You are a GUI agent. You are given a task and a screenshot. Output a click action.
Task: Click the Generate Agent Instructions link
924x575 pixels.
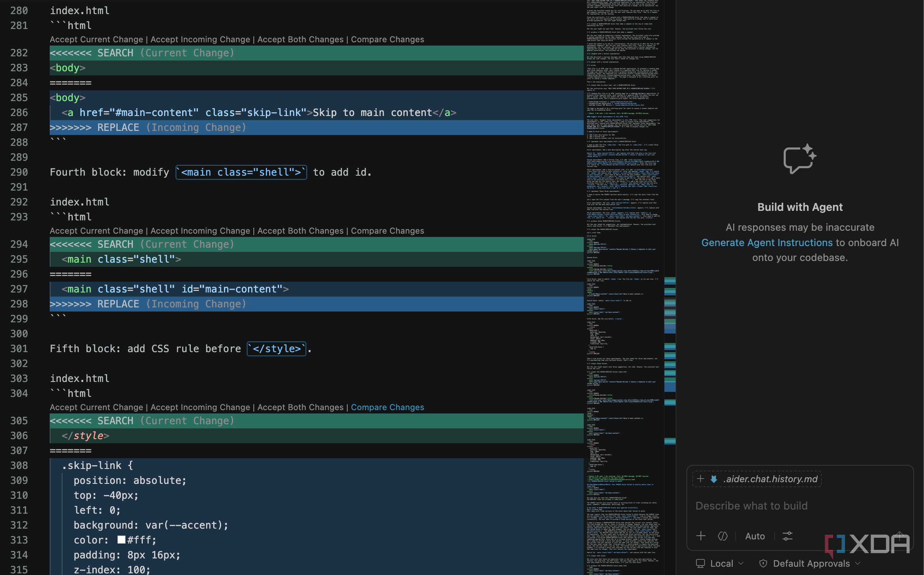pos(767,243)
